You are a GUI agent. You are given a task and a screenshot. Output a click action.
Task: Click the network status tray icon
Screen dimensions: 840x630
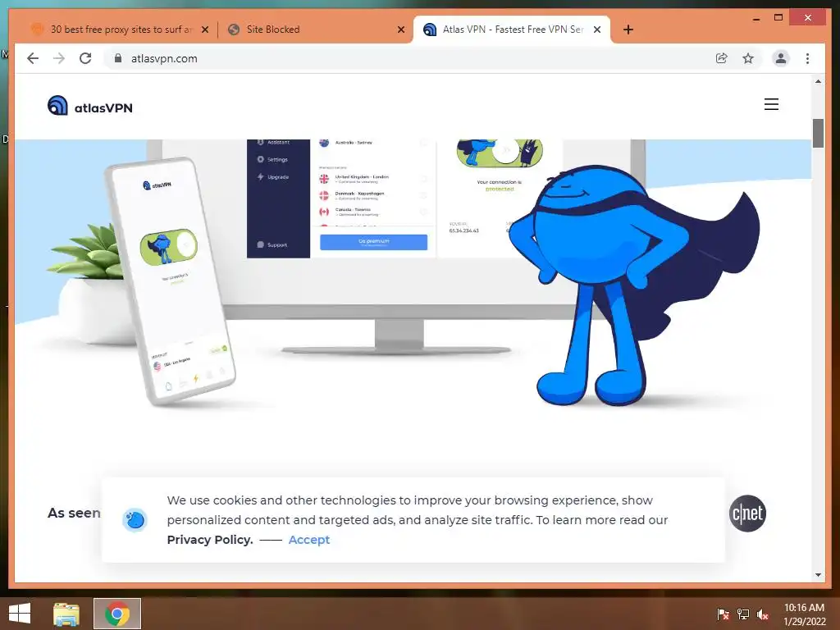coord(743,614)
